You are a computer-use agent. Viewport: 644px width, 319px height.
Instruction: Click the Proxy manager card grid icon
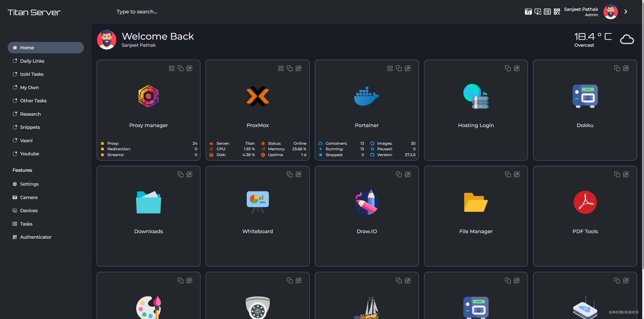(172, 68)
